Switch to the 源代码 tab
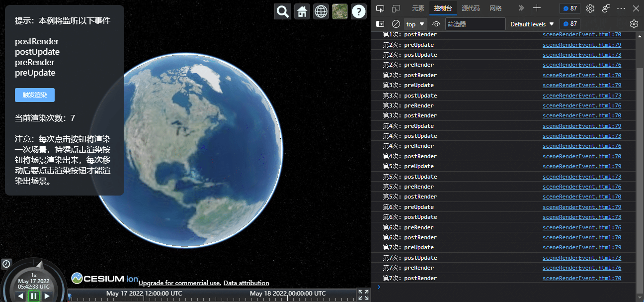Image resolution: width=644 pixels, height=302 pixels. [471, 8]
